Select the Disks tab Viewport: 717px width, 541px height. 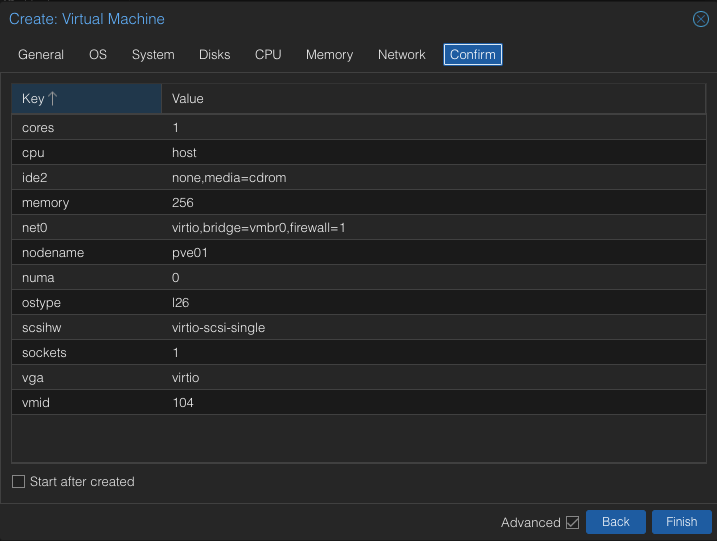(x=214, y=55)
